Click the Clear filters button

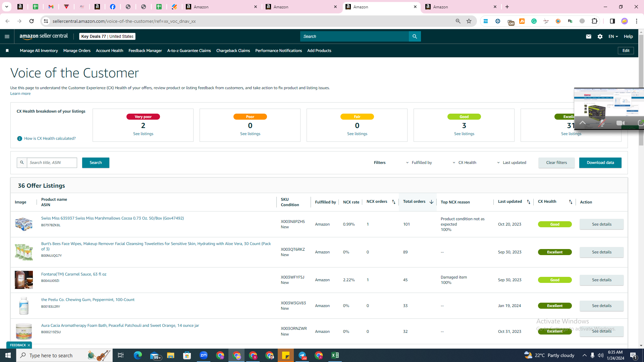click(x=556, y=163)
